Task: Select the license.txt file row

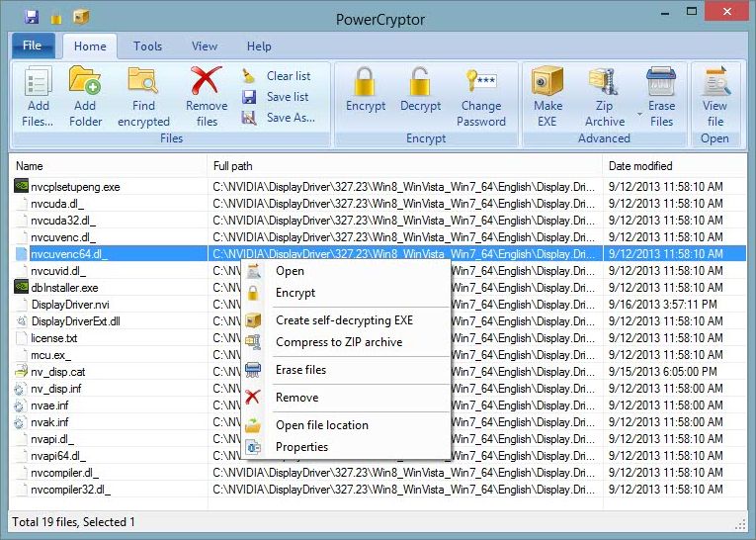Action: [54, 338]
